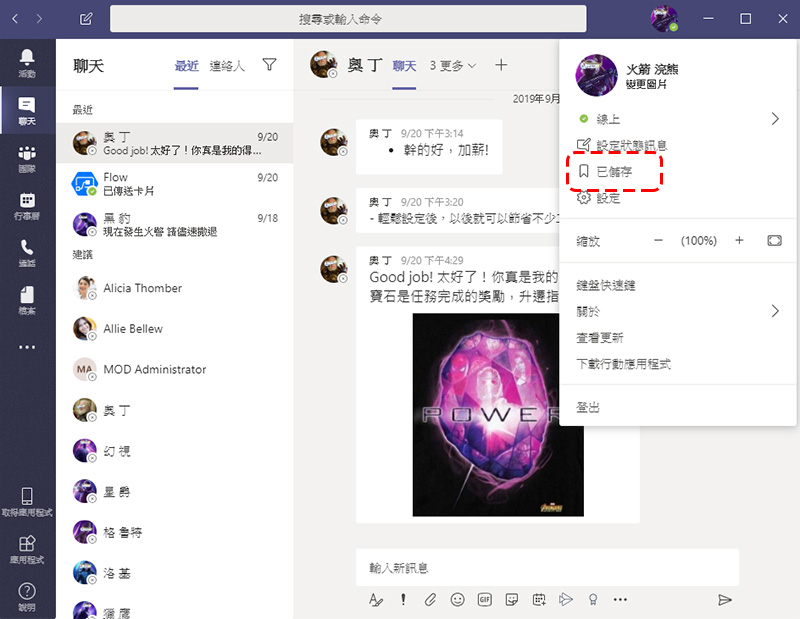
Task: Select the 聊天 tab in conversation header
Action: tap(404, 66)
